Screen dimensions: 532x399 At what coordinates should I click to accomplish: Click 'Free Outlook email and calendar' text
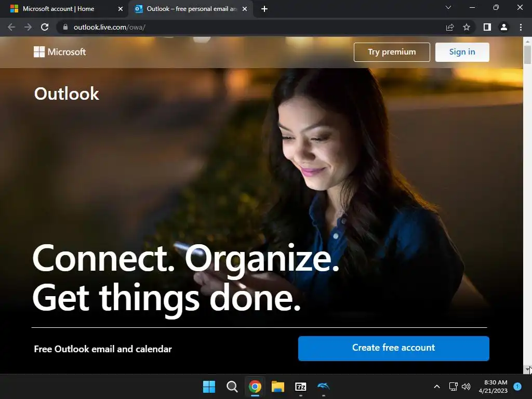pos(103,349)
